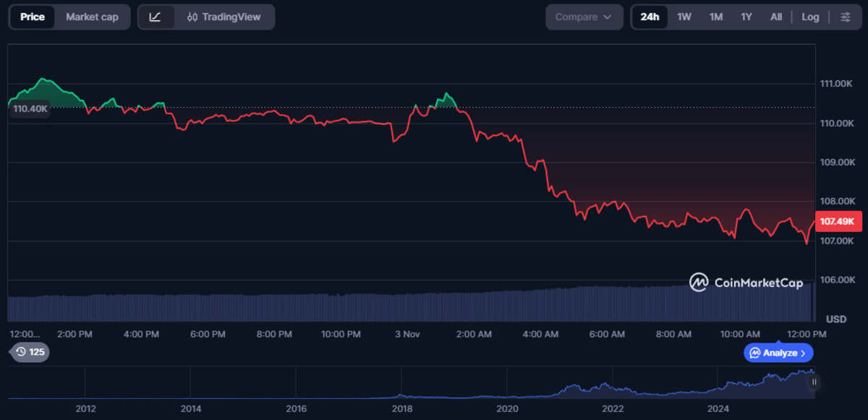Click the clock history badge showing 125
This screenshot has width=868, height=420.
(29, 352)
